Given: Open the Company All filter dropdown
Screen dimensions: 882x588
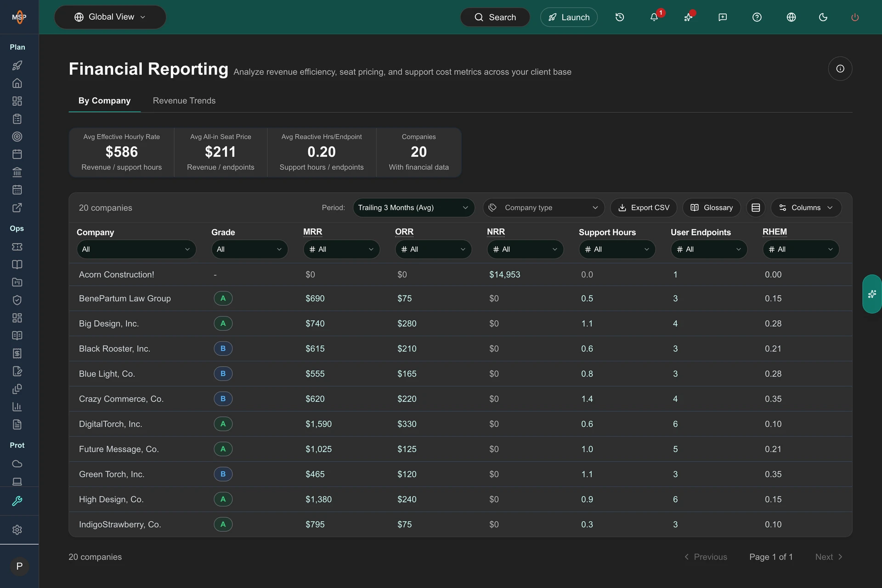Looking at the screenshot, I should (136, 249).
